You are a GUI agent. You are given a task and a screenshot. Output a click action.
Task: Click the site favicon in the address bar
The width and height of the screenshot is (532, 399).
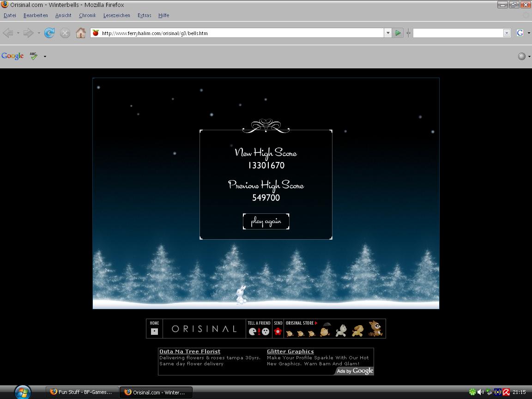tap(96, 33)
